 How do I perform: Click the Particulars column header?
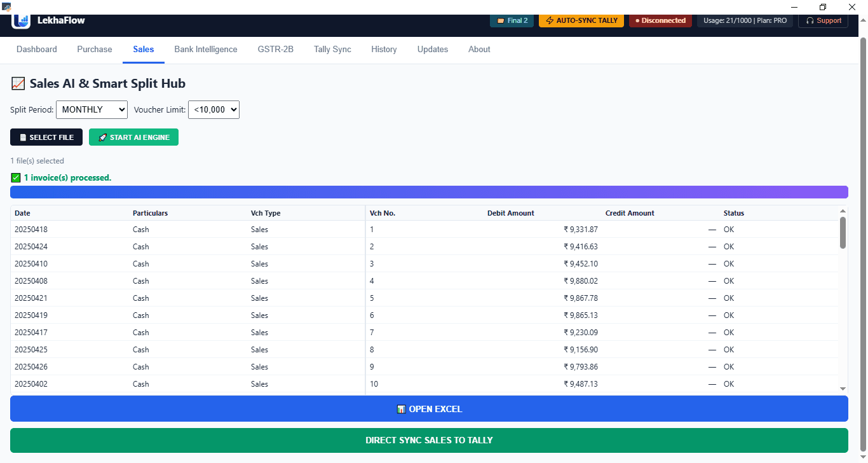click(x=150, y=213)
